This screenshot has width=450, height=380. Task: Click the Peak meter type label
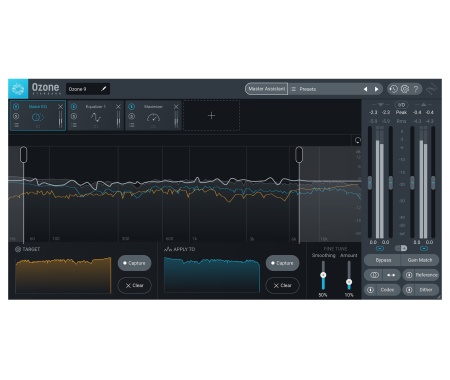click(x=401, y=113)
